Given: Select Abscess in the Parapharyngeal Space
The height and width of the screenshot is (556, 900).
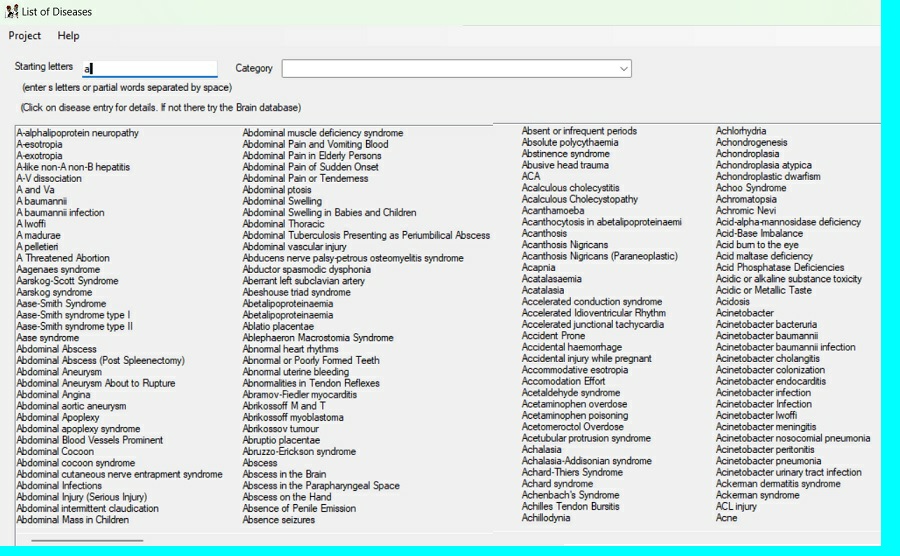Looking at the screenshot, I should click(321, 486).
